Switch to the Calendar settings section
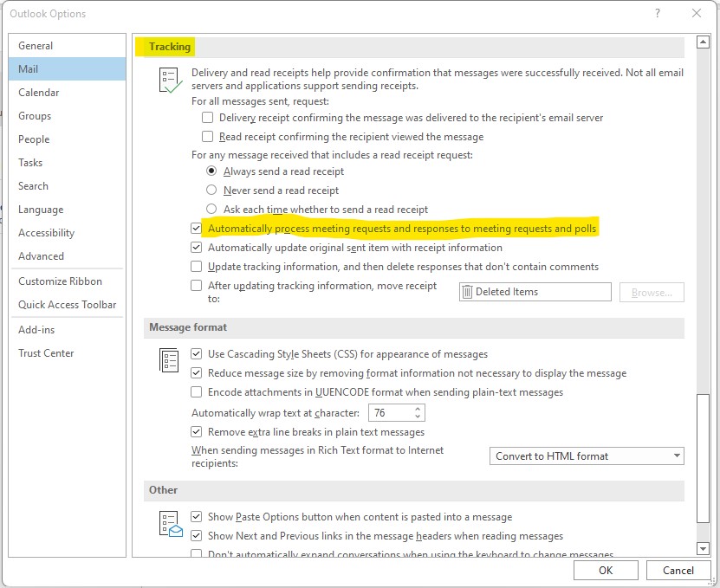The height and width of the screenshot is (588, 720). click(38, 92)
